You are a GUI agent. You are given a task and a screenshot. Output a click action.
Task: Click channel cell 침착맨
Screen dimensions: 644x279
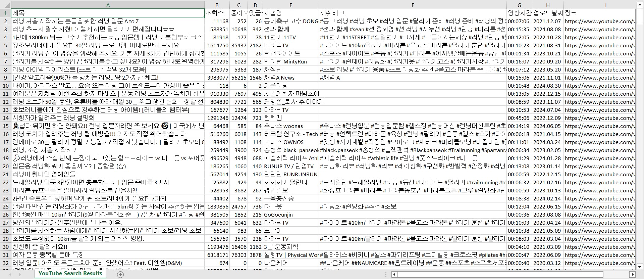coord(291,118)
